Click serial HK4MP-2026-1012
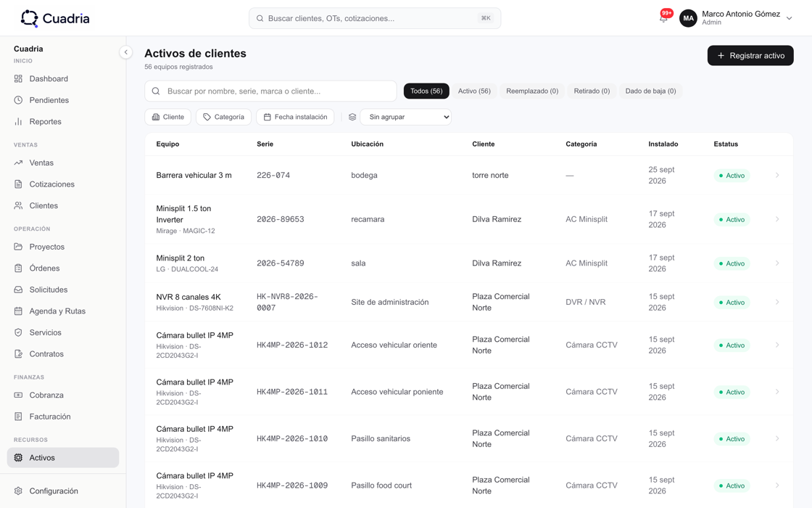Image resolution: width=812 pixels, height=508 pixels. [x=292, y=345]
